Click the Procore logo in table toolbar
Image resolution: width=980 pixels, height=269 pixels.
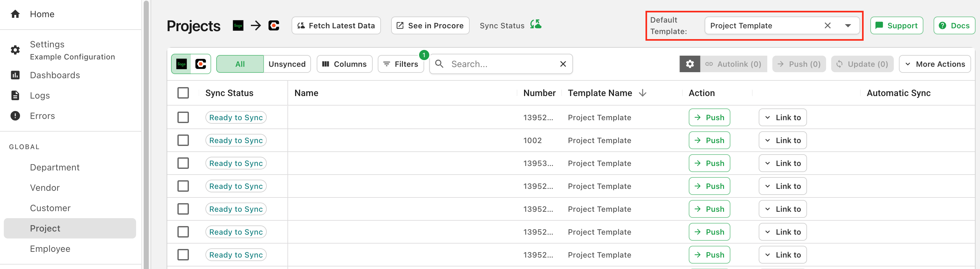tap(201, 64)
